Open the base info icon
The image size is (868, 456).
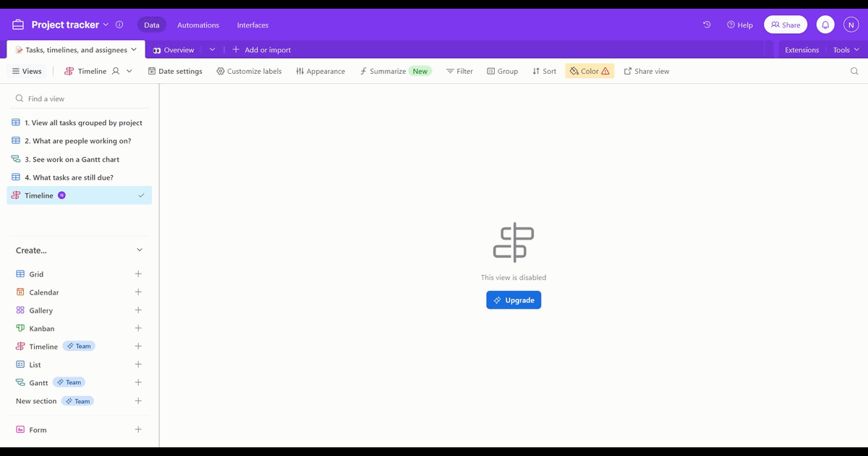pos(119,25)
